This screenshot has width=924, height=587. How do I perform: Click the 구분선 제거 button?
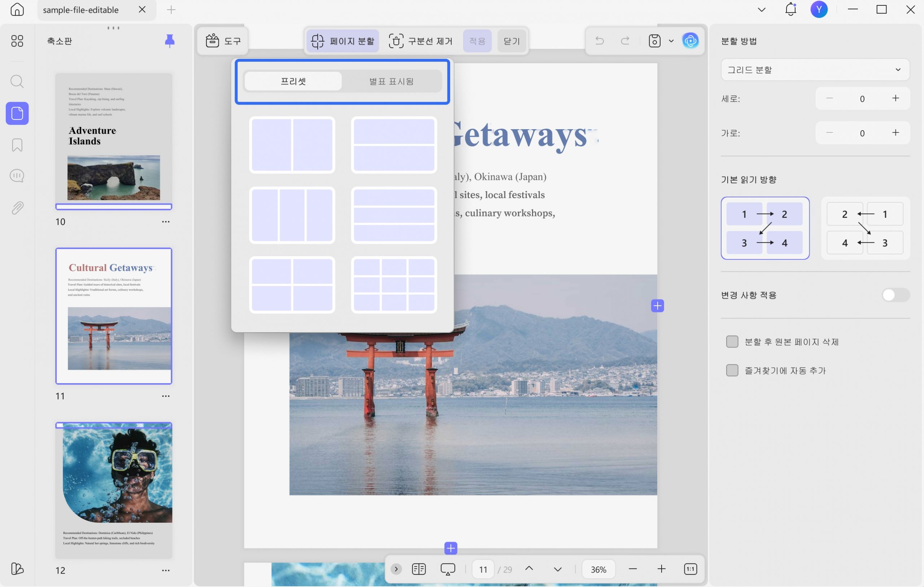[420, 41]
